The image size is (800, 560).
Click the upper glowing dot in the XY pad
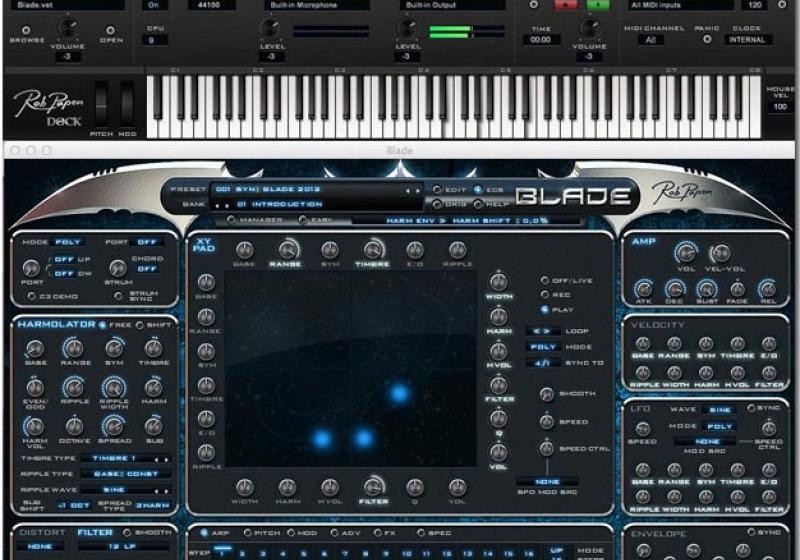click(x=399, y=393)
